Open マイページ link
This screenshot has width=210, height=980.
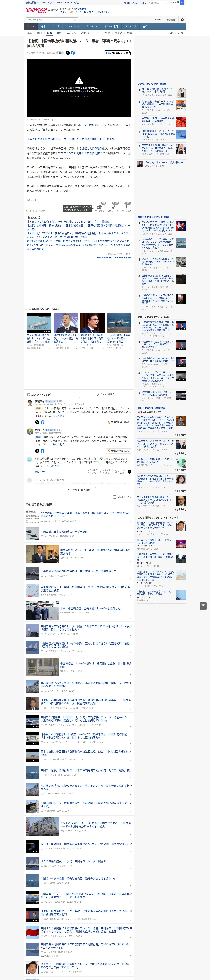point(157,20)
